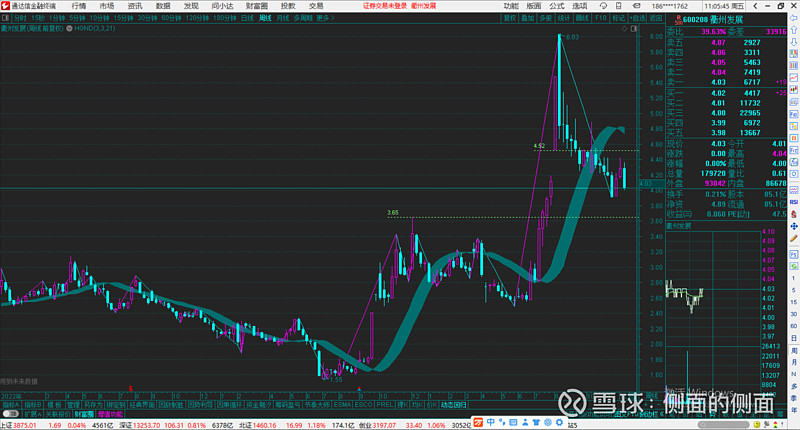Click the Tongdaxin app logo icon

point(5,6)
